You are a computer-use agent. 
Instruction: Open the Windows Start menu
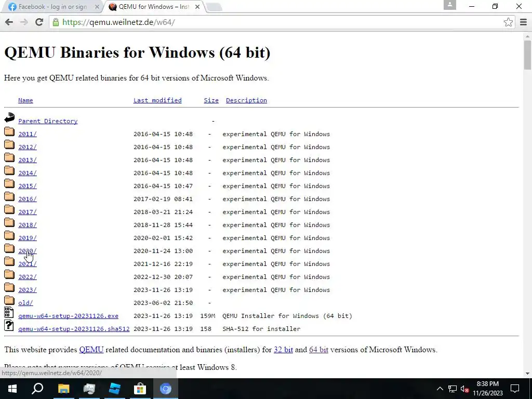12,389
